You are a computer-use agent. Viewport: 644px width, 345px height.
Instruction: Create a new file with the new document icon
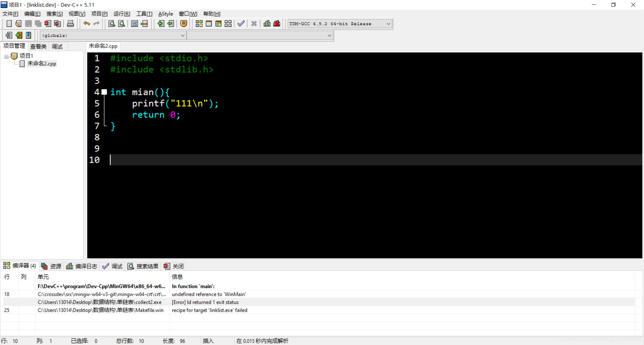9,23
